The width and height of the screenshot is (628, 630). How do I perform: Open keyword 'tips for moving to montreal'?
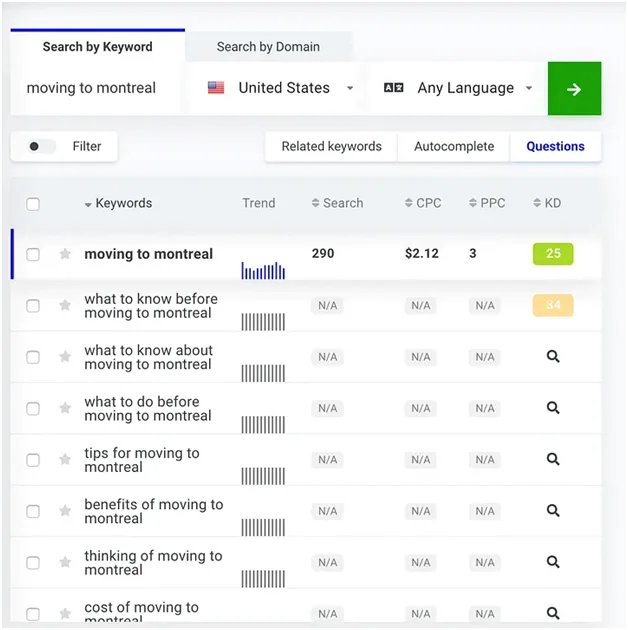tap(141, 460)
